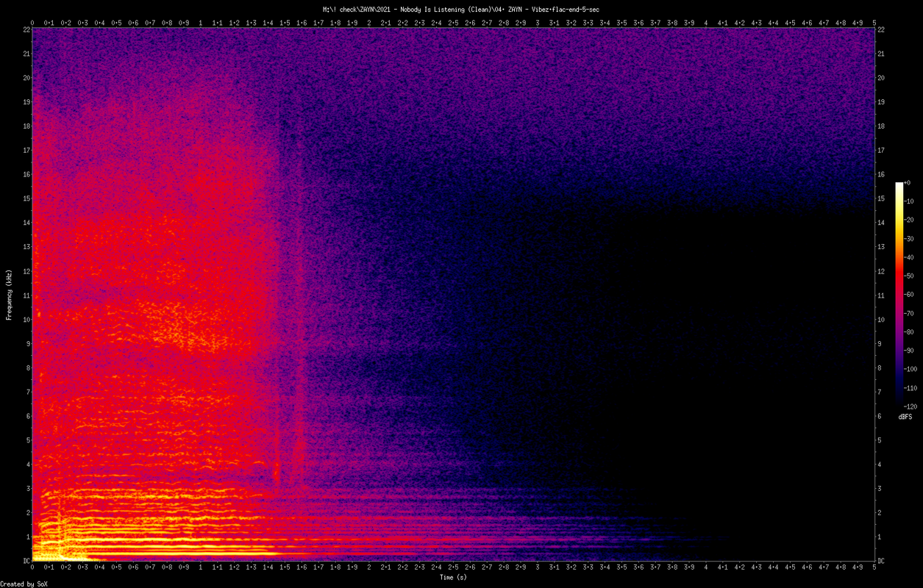Click the dBFS color scale bar

(x=899, y=294)
